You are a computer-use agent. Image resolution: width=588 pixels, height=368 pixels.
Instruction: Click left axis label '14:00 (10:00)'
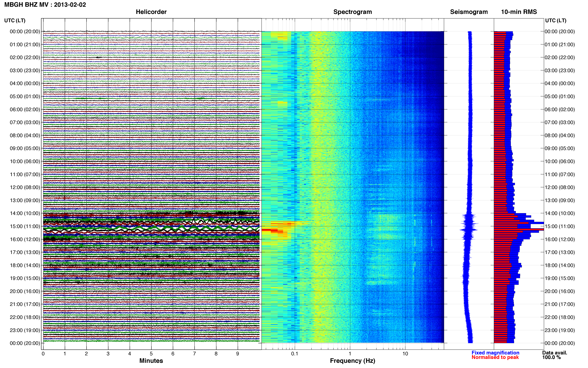point(25,213)
